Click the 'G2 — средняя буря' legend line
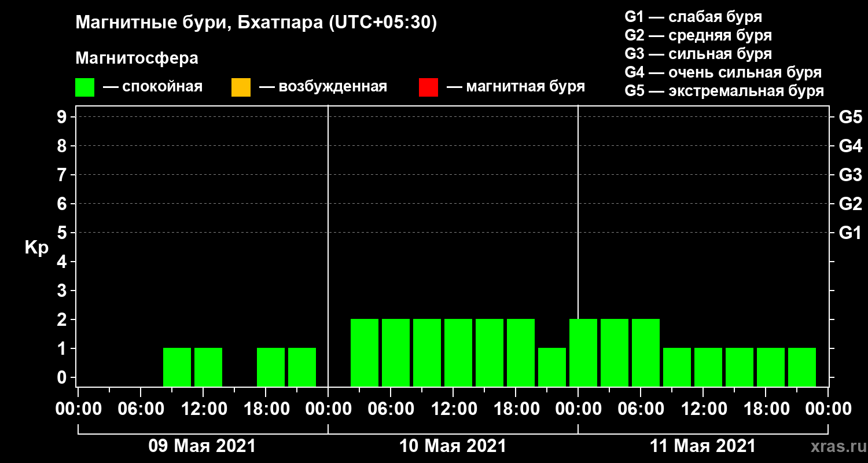Viewport: 868px width, 463px height. 698,35
